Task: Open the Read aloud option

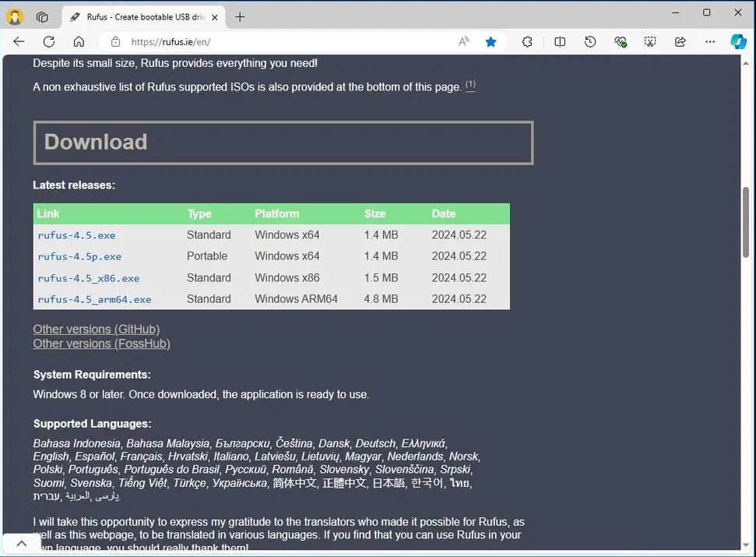Action: point(464,42)
